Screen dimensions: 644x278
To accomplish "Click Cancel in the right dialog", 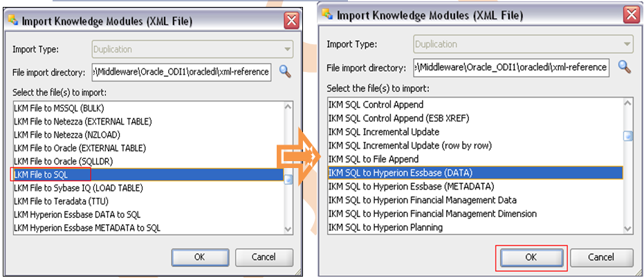I will pos(601,257).
